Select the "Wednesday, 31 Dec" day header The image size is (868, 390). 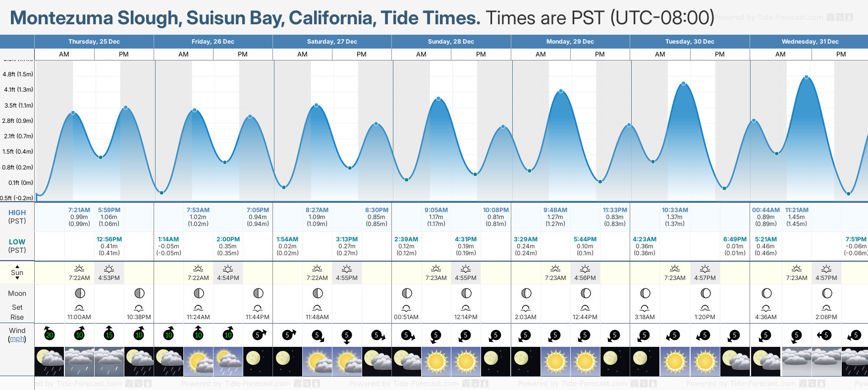(x=810, y=42)
